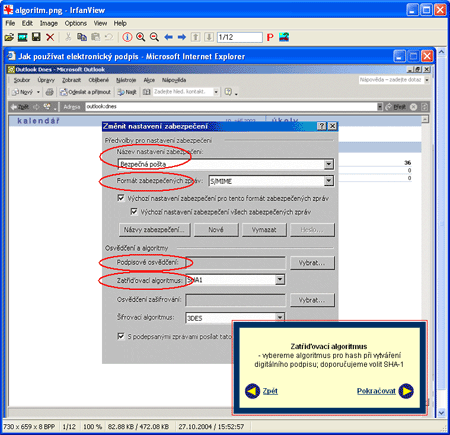Click Vybrat next to Podpisové osvědčení
This screenshot has height=435, width=450.
tap(312, 263)
